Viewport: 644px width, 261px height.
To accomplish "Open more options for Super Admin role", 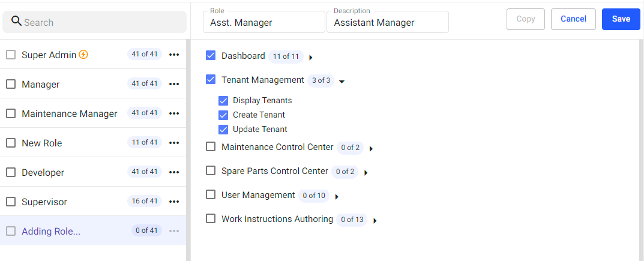I will pyautogui.click(x=174, y=55).
